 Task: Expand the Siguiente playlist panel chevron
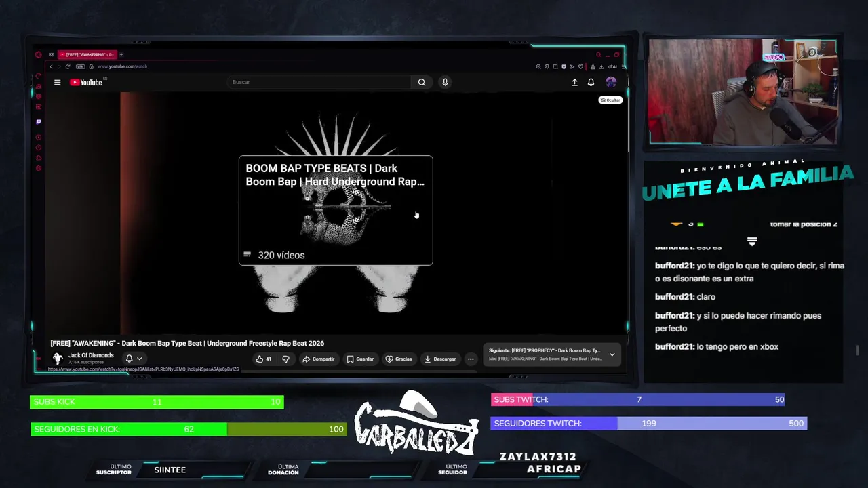click(x=612, y=354)
